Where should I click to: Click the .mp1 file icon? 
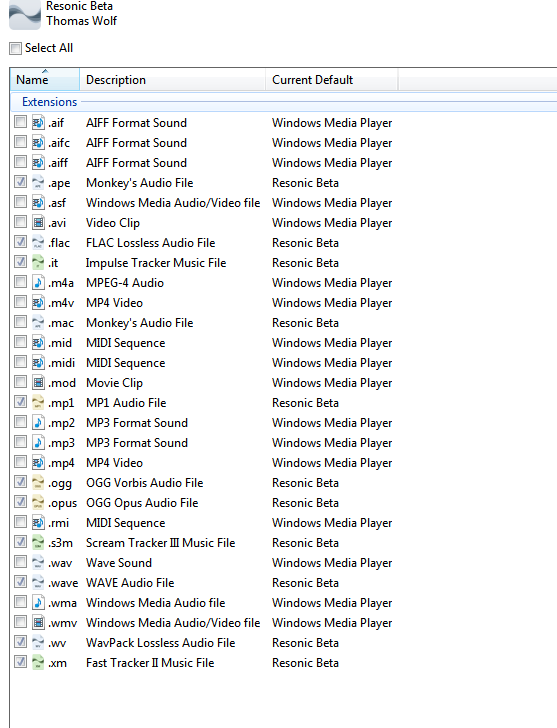coord(38,403)
